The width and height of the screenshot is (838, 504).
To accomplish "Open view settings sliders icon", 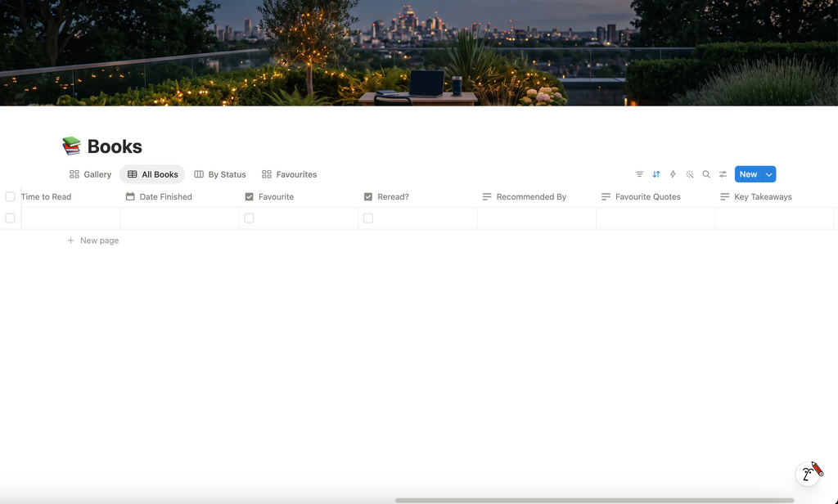I will coord(723,174).
